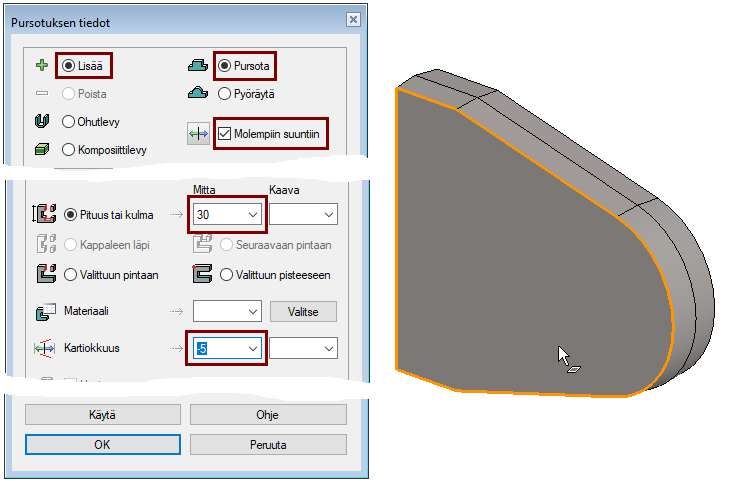
Task: Select the Pyöräytä radio button
Action: click(x=225, y=94)
